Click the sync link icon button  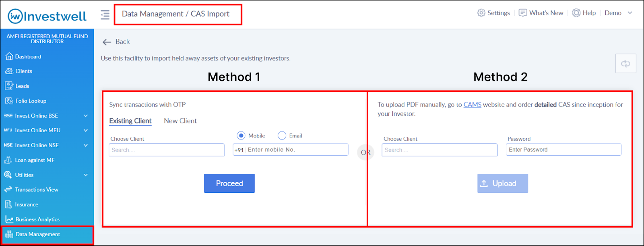tap(625, 63)
